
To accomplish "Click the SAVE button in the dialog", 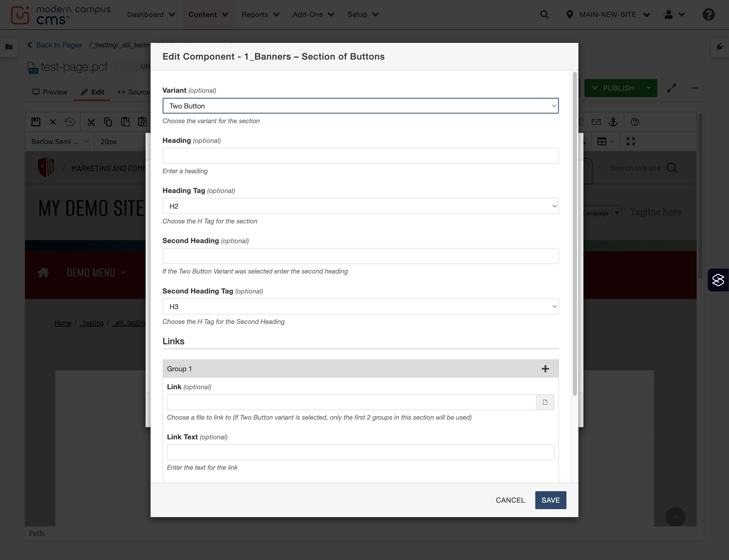I will pyautogui.click(x=550, y=500).
